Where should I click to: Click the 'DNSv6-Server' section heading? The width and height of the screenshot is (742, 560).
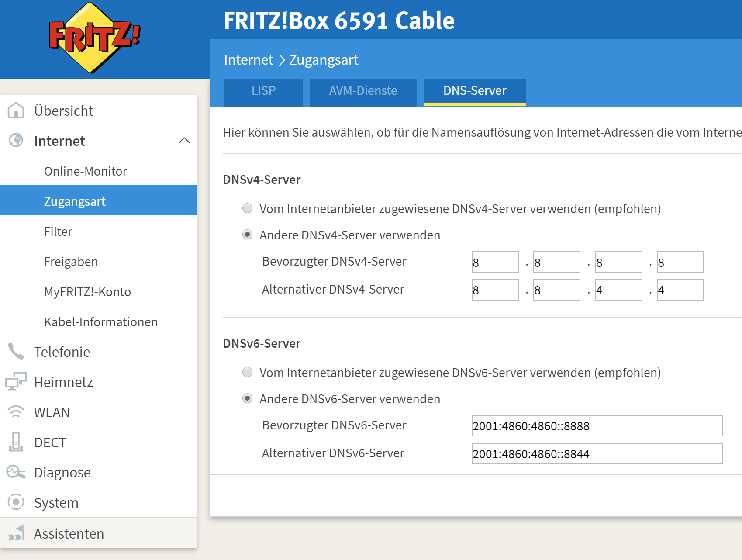click(x=262, y=343)
